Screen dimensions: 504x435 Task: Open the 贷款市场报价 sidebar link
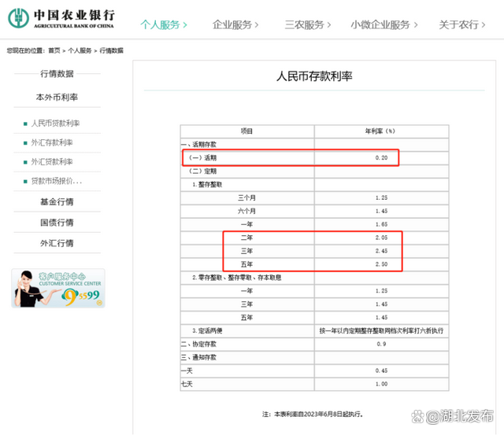click(x=57, y=181)
